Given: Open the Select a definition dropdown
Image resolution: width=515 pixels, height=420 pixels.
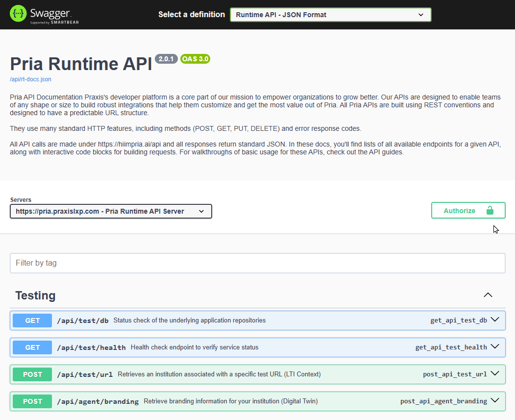Looking at the screenshot, I should 330,15.
